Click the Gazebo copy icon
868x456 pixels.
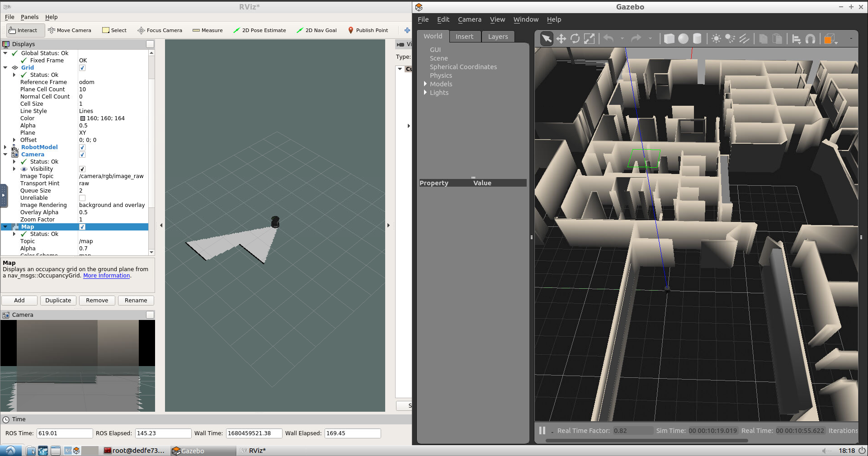[x=763, y=38]
